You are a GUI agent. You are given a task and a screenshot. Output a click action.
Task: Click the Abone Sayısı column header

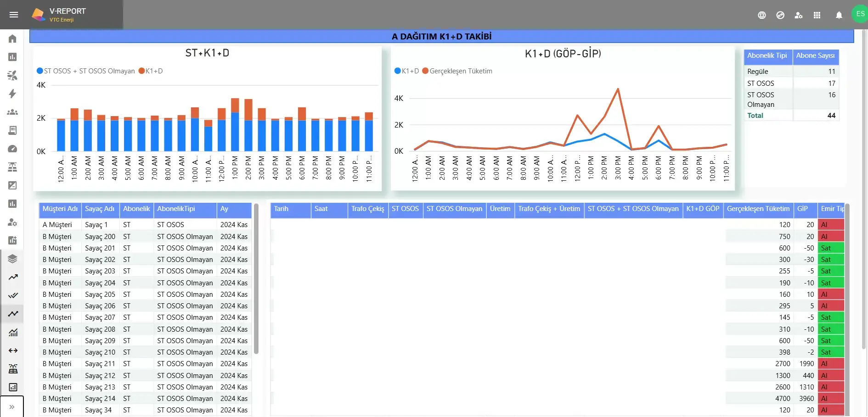(x=815, y=56)
